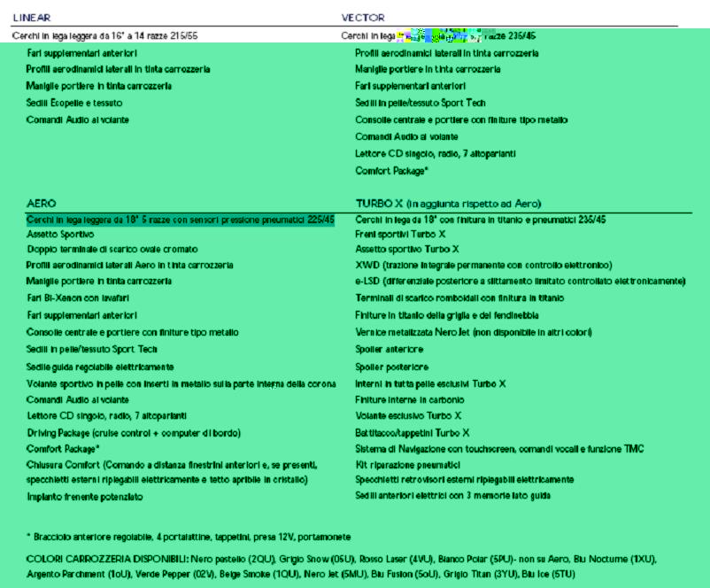Click 'Kit riparazione pneumatici' line
Image resolution: width=710 pixels, height=588 pixels.
(407, 464)
